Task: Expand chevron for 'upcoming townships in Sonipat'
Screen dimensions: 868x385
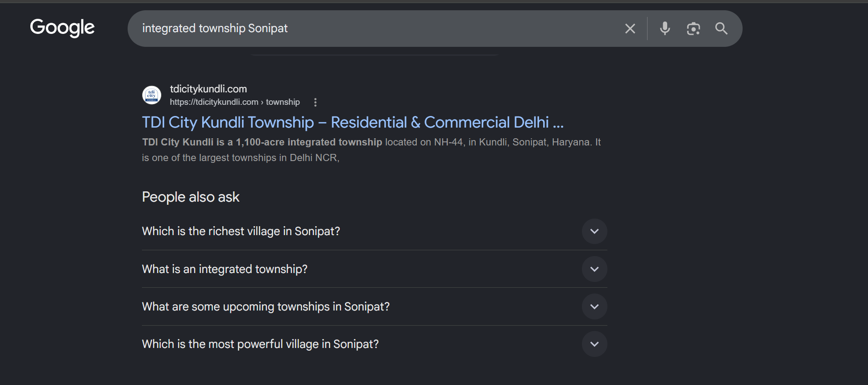Action: click(x=594, y=306)
